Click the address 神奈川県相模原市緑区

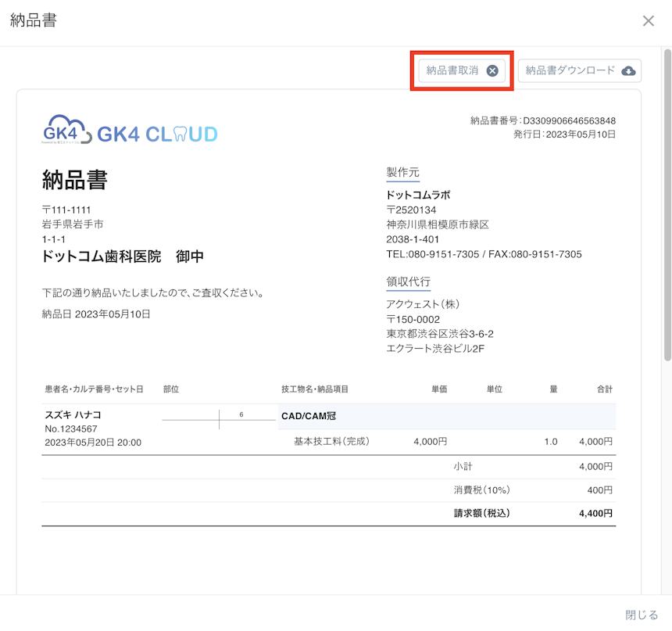438,224
